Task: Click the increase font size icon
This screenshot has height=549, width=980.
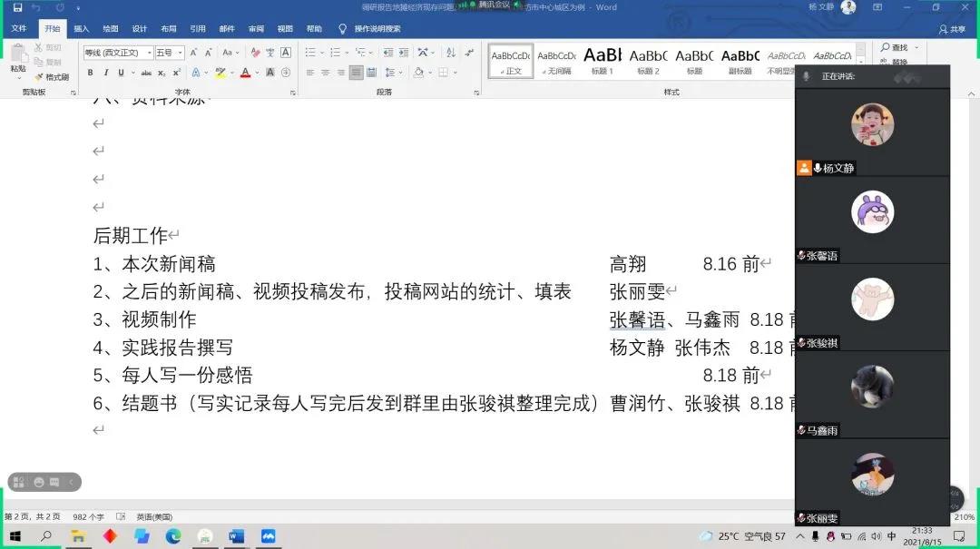Action: pyautogui.click(x=195, y=53)
